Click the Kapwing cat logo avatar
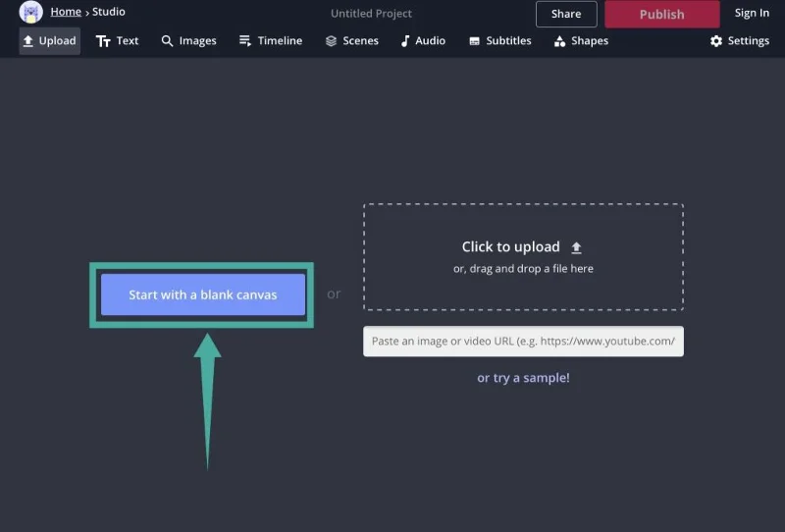The image size is (785, 532). click(x=30, y=12)
